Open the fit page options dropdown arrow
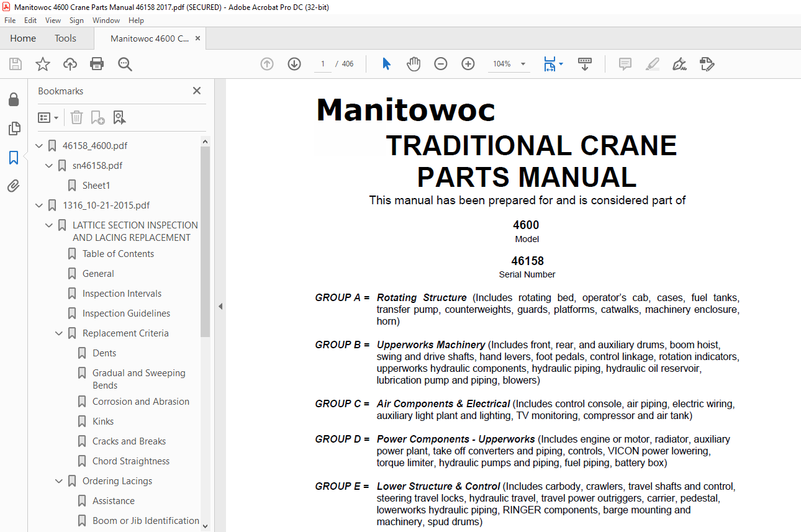The image size is (801, 532). (561, 64)
